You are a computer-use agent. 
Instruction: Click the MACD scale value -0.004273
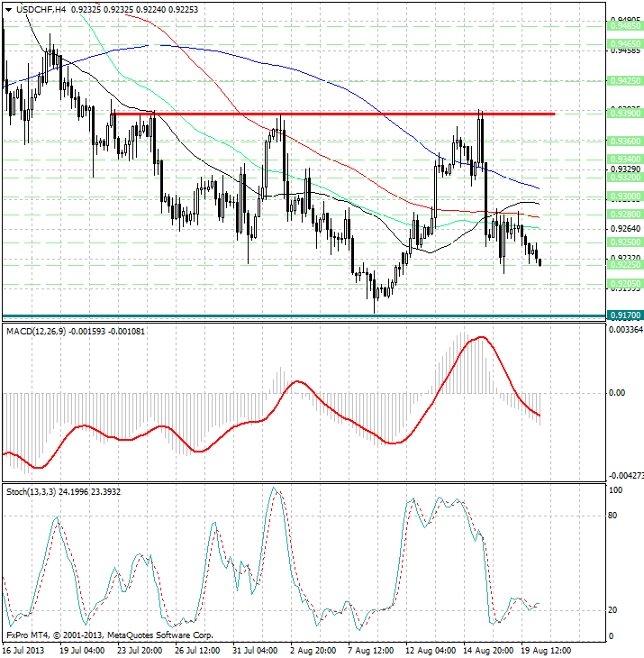point(626,475)
